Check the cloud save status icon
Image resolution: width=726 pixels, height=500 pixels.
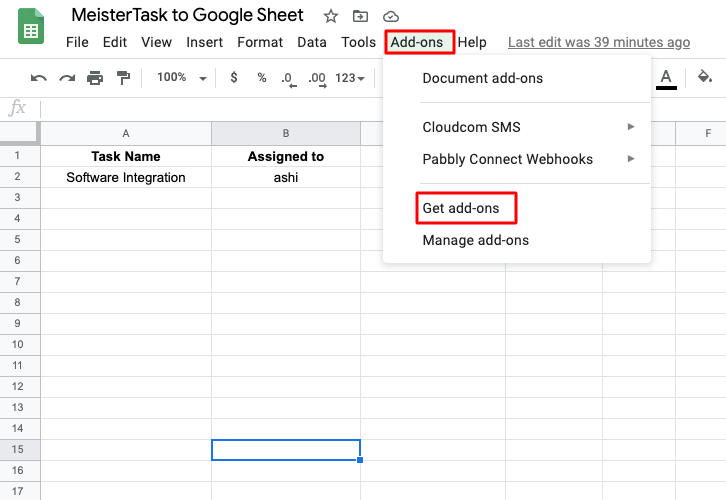[x=391, y=16]
